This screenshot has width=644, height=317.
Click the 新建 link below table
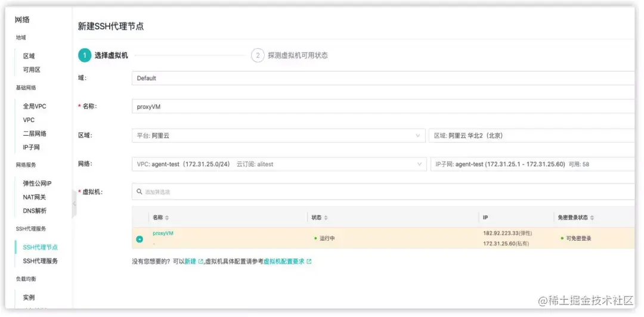point(190,262)
